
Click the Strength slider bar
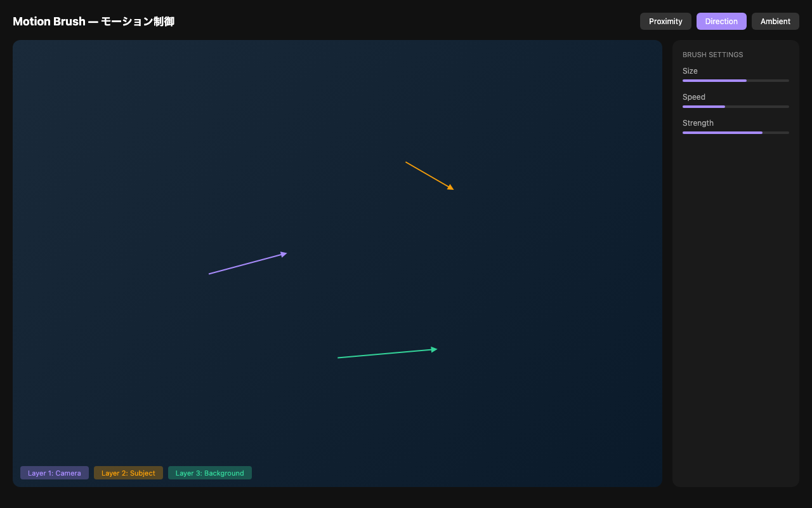[x=735, y=133]
